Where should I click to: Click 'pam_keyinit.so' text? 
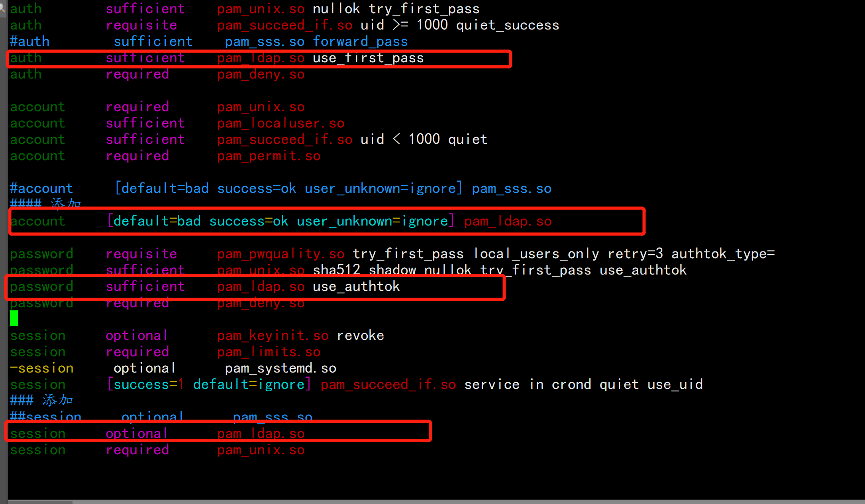point(273,335)
